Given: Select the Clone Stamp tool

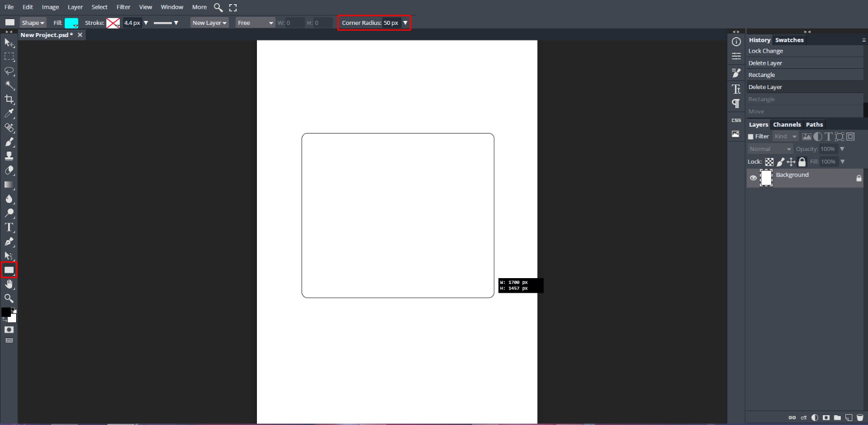Looking at the screenshot, I should (9, 156).
